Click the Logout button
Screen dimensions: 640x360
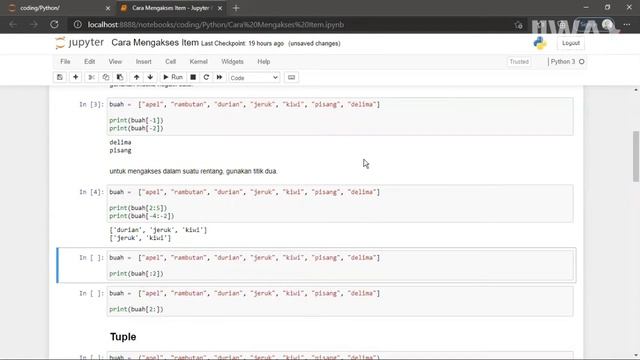coord(571,43)
